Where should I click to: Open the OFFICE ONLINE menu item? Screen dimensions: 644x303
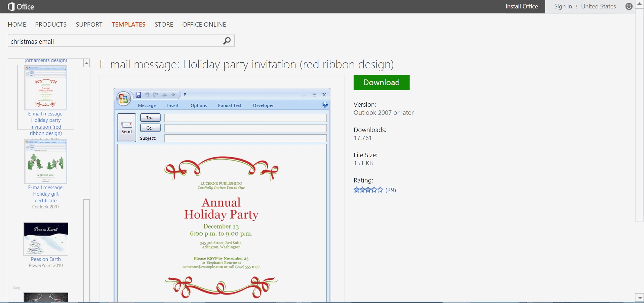tap(204, 24)
